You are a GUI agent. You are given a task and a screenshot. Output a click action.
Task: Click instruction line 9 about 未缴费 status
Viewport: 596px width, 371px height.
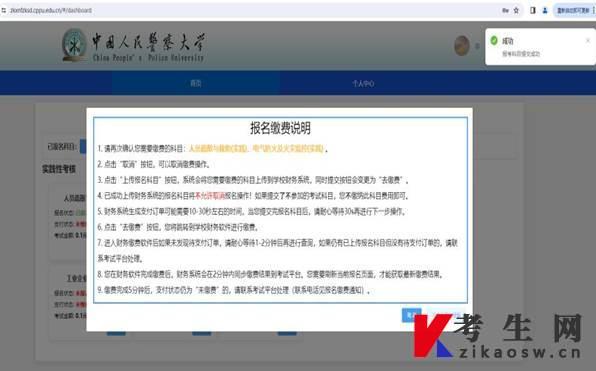(x=234, y=290)
